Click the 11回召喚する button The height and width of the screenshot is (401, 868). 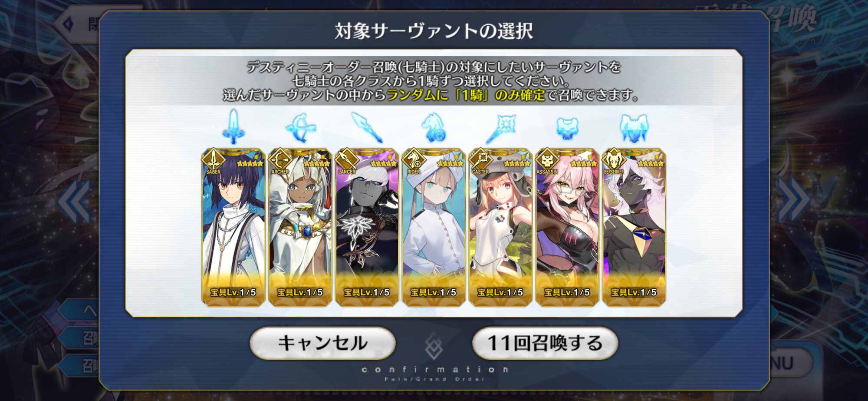tap(545, 343)
